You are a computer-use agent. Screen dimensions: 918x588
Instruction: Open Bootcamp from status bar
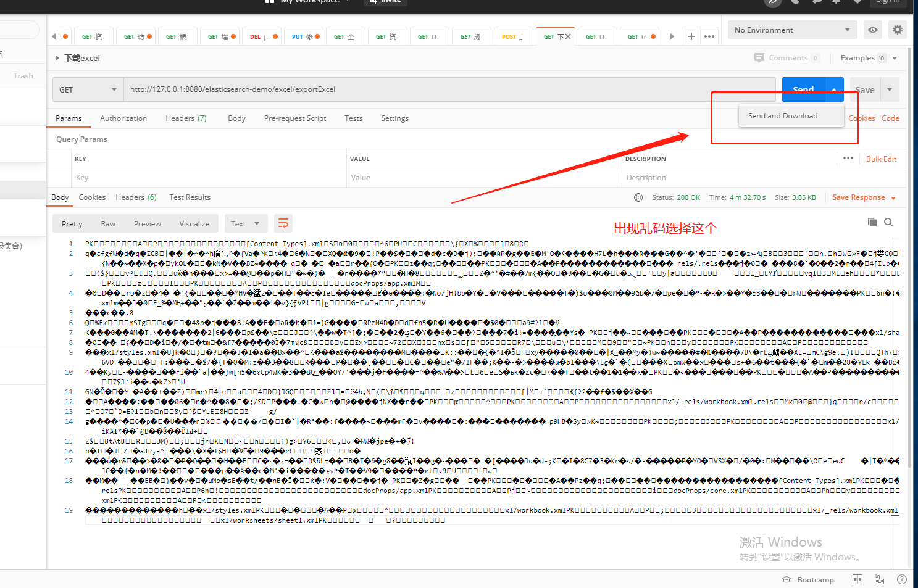point(808,579)
